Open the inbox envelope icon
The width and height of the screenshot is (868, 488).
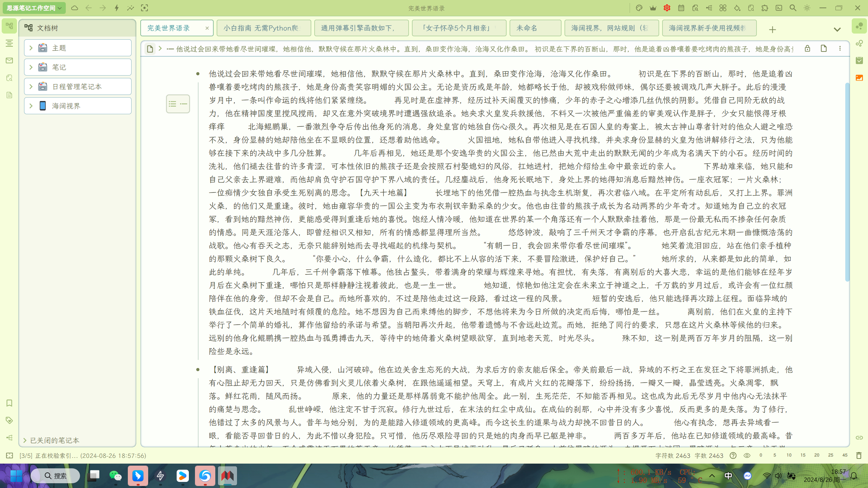9,61
